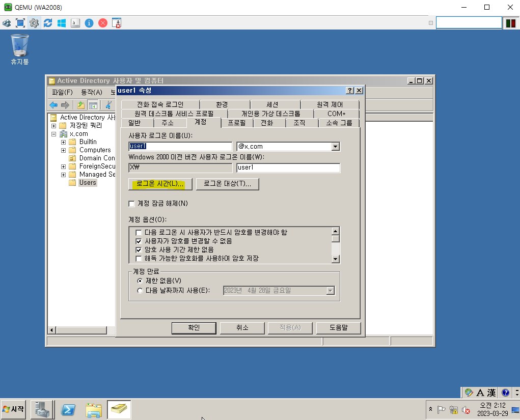Show hidden tray icons chevron
520x420 pixels.
coord(430,409)
